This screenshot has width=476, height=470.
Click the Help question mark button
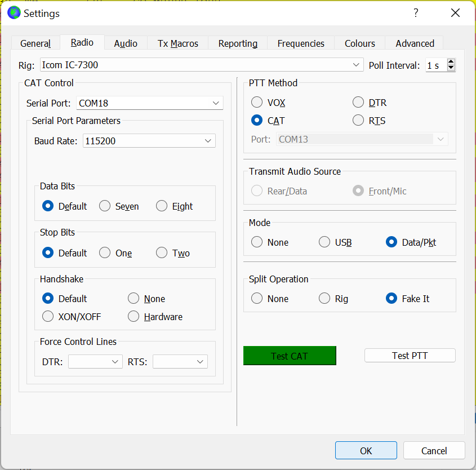416,13
